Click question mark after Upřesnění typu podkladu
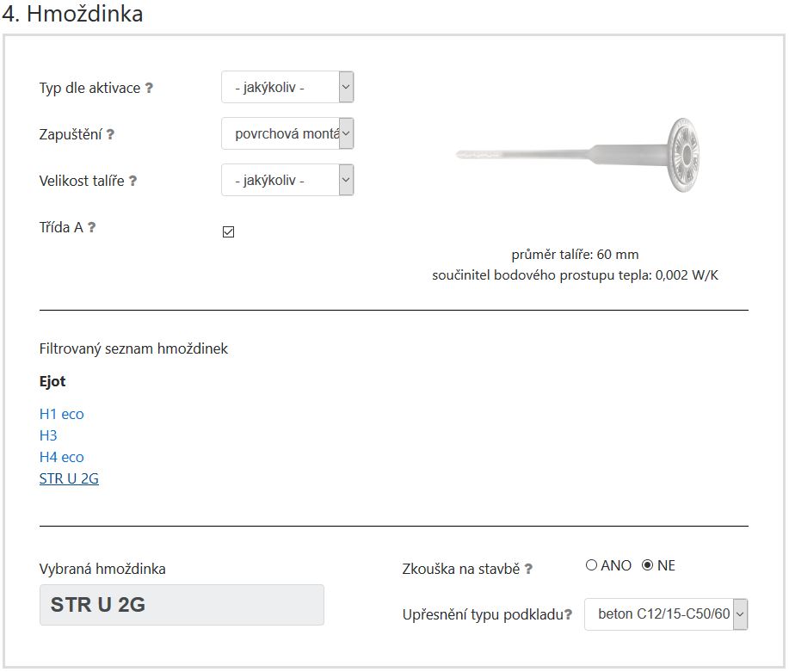The image size is (789, 672). tap(568, 614)
